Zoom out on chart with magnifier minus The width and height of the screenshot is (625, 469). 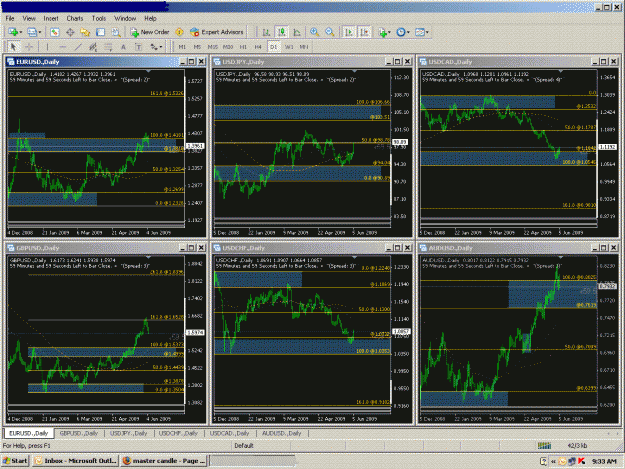click(x=330, y=32)
